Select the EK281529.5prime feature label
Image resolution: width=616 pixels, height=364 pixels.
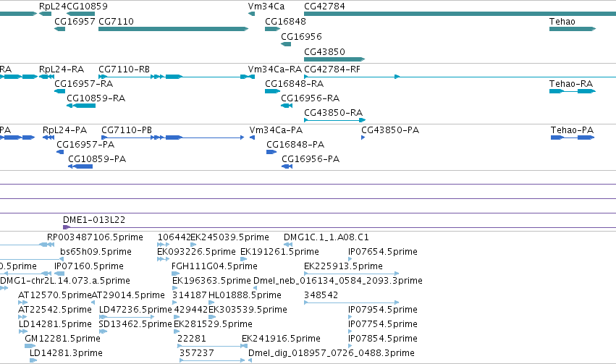click(213, 324)
